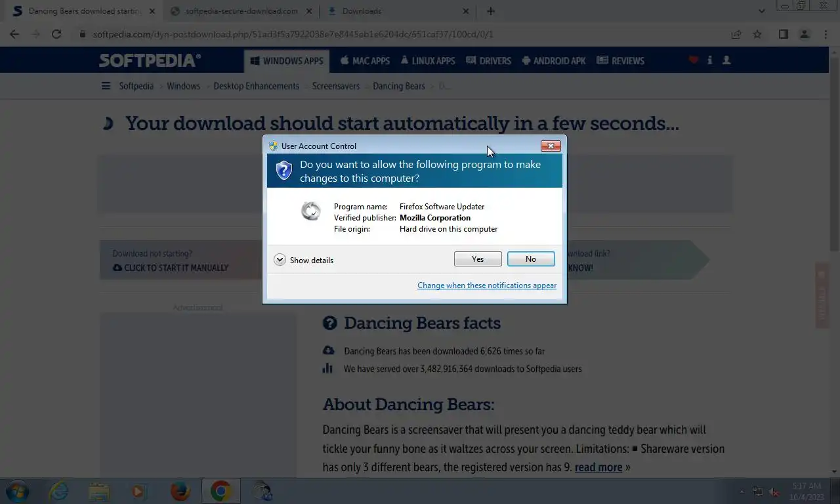
Task: Go to Dancing Bears breadcrumb link
Action: (399, 86)
